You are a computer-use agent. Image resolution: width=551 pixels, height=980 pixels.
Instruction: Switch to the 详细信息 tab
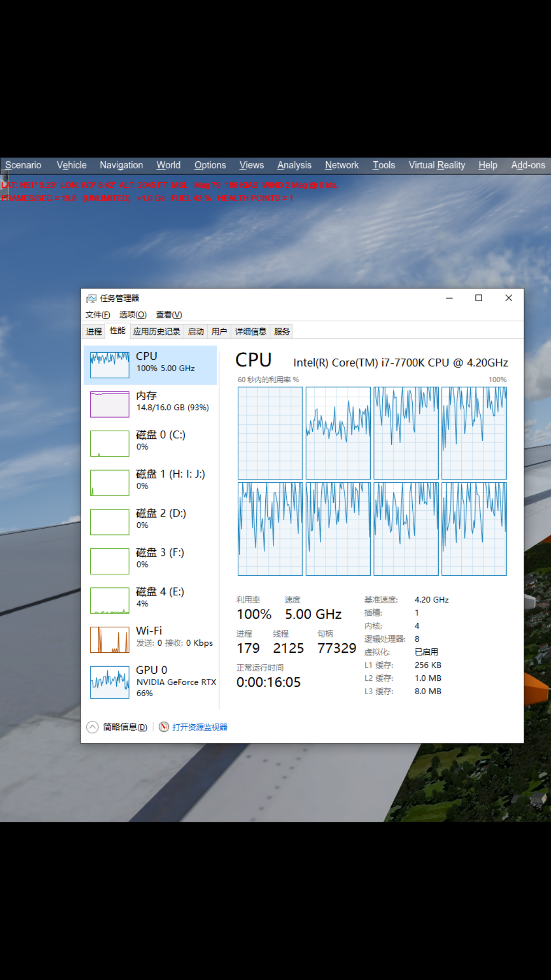251,332
